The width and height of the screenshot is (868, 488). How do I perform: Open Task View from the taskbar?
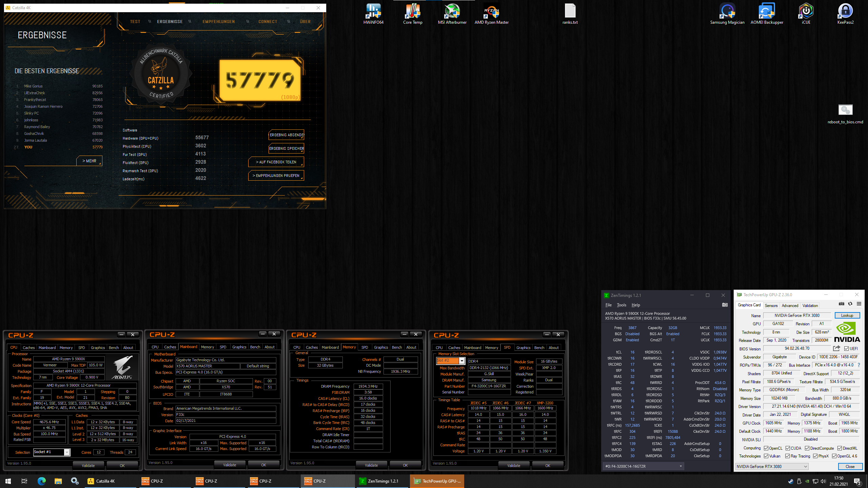coord(24,481)
